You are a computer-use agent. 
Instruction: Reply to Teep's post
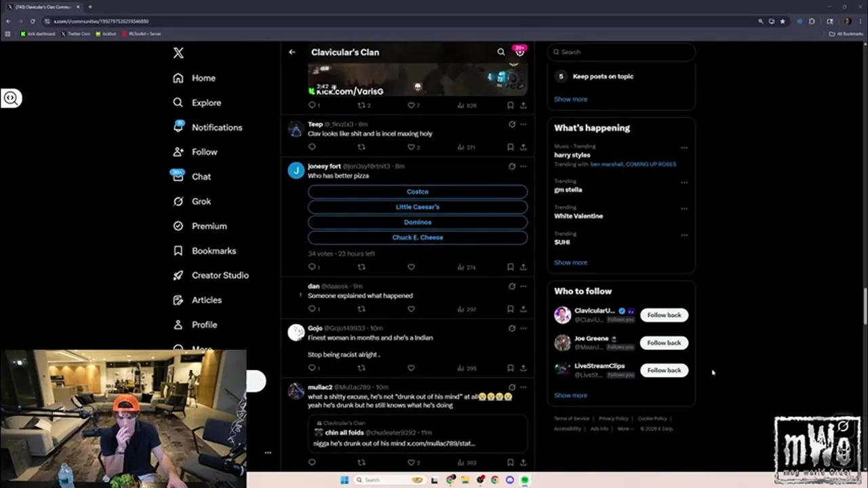click(312, 147)
